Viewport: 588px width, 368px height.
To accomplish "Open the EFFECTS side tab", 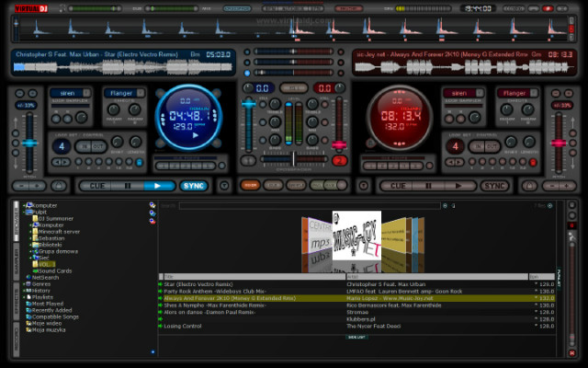I will (17, 301).
